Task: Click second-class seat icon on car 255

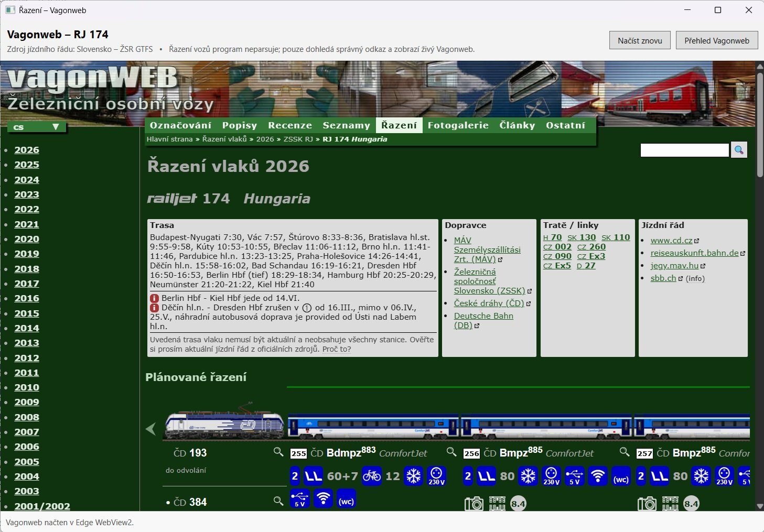Action: point(314,476)
